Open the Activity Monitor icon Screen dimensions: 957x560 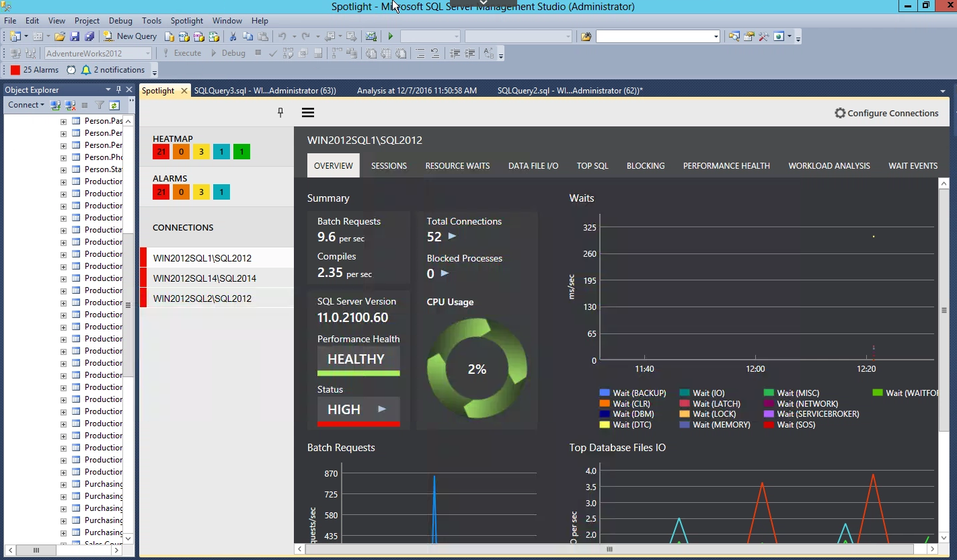[x=371, y=36]
